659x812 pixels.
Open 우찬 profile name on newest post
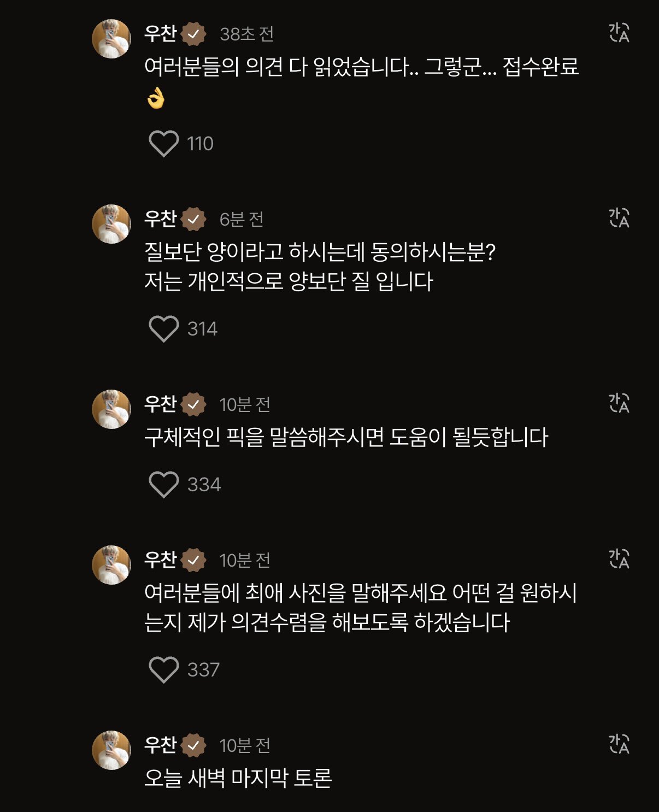[160, 34]
